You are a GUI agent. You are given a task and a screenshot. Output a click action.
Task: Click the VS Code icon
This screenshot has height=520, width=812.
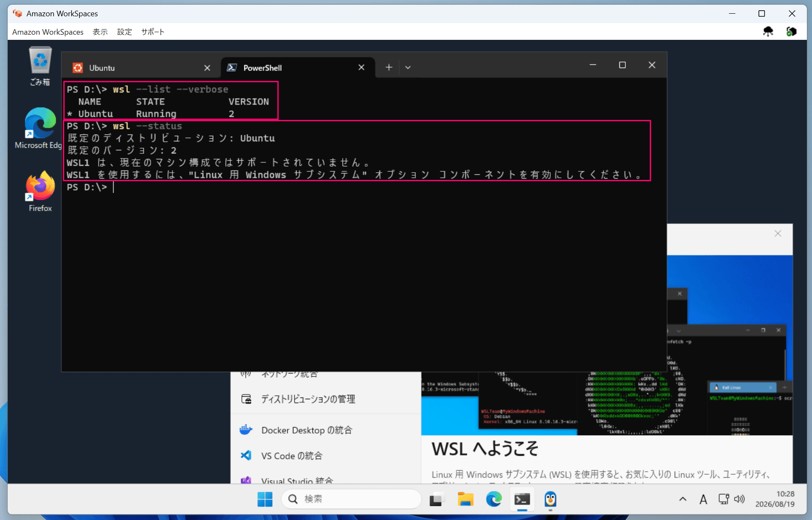(246, 455)
